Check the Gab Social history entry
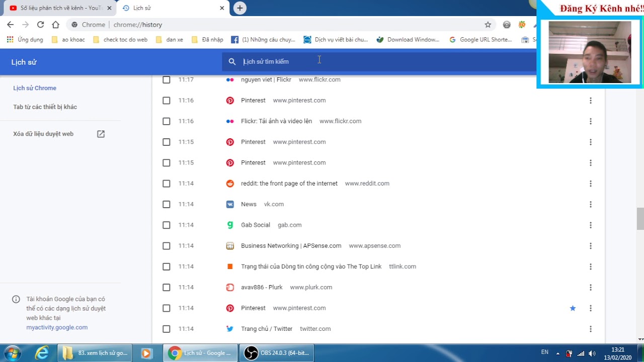This screenshot has height=362, width=644. [x=167, y=225]
